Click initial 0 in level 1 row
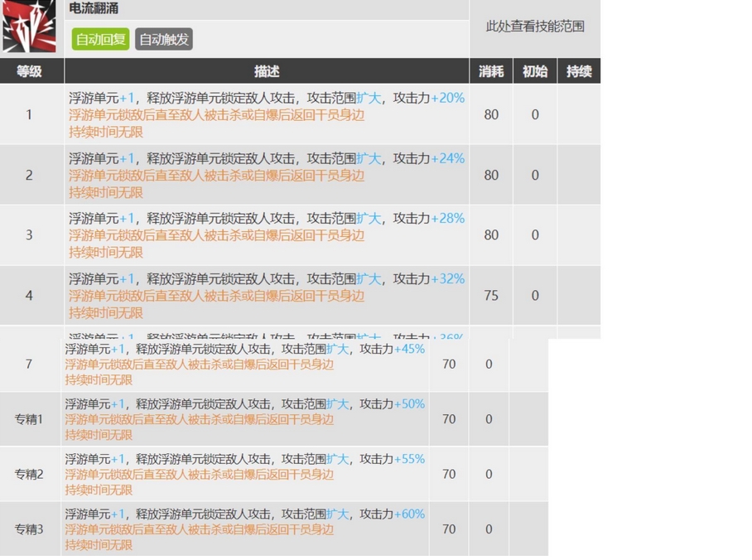The width and height of the screenshot is (752, 560). coord(535,114)
